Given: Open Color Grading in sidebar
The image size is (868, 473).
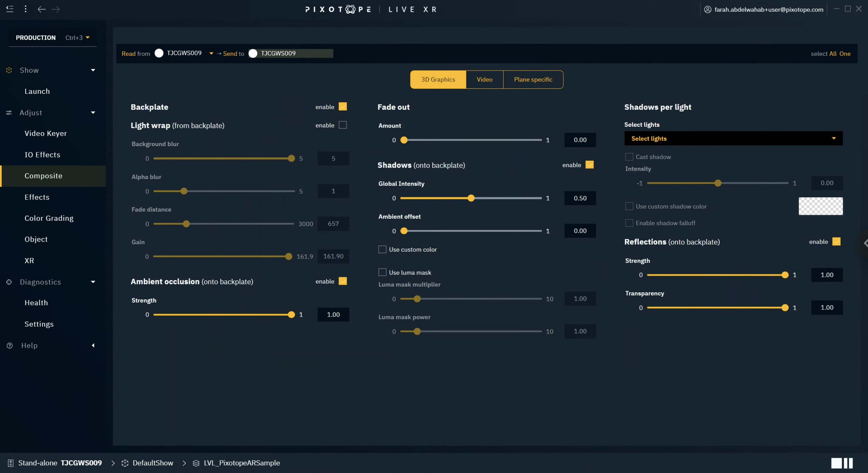Looking at the screenshot, I should (49, 218).
